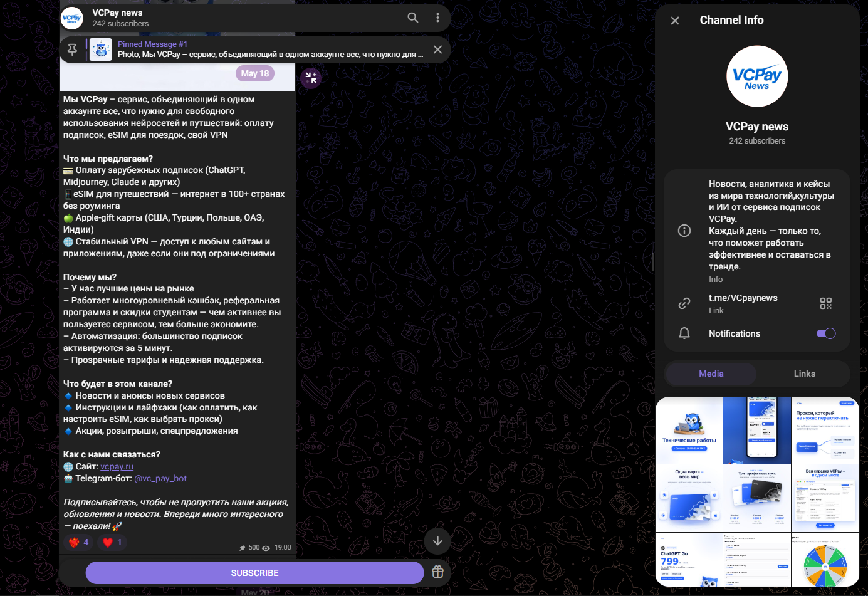868x596 pixels.
Task: Open the @vc_pay_bot Telegram bot link
Action: point(160,478)
